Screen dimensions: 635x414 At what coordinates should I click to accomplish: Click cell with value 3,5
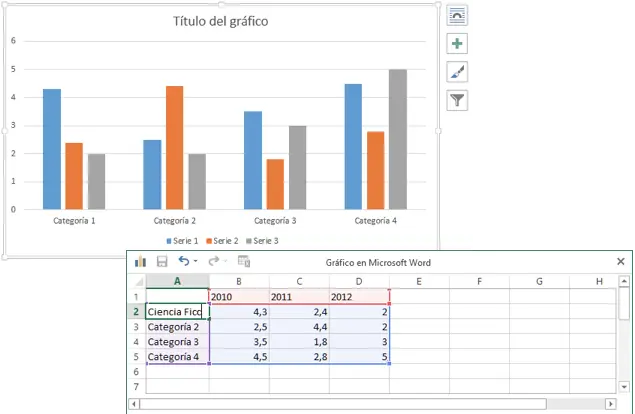(239, 341)
